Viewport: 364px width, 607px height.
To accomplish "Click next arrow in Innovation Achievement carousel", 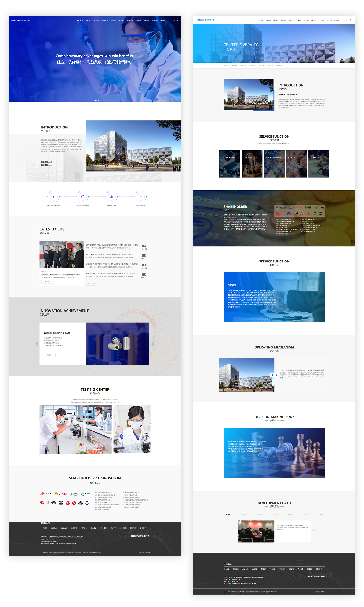I will coord(153,344).
